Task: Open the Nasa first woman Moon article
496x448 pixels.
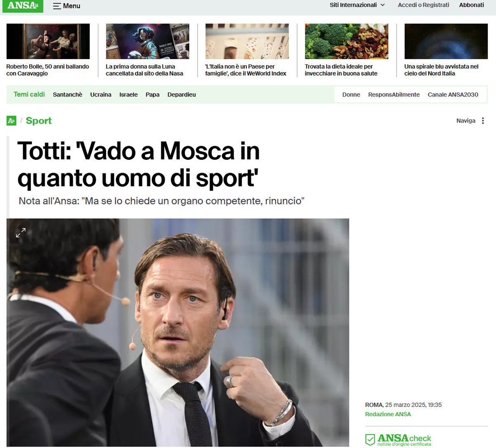Action: point(144,70)
